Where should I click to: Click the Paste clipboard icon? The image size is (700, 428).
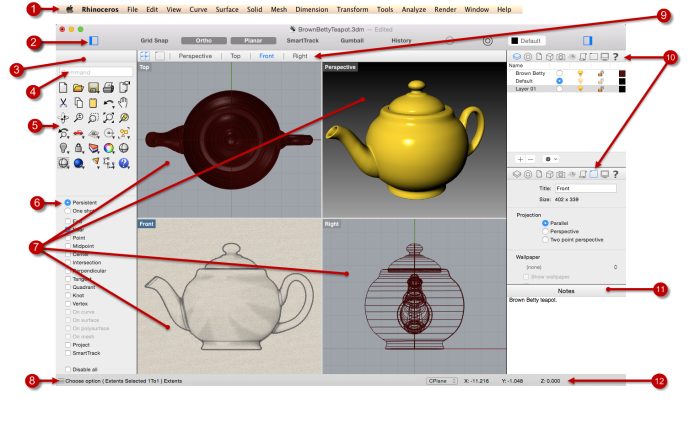[x=93, y=103]
